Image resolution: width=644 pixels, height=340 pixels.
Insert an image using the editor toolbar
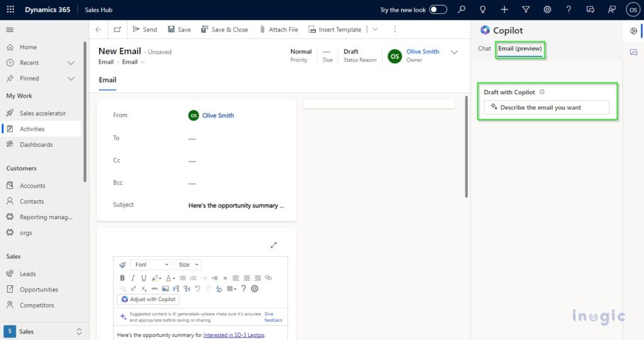(x=165, y=288)
